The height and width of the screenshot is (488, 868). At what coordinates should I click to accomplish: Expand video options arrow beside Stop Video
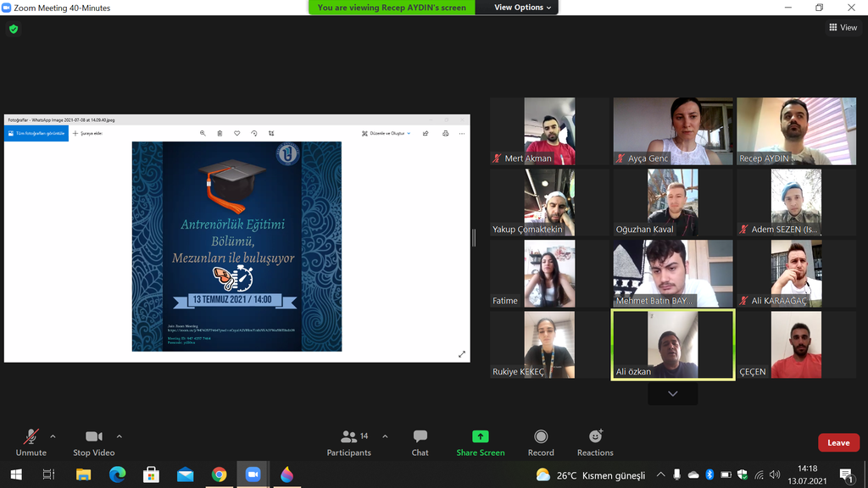click(119, 436)
